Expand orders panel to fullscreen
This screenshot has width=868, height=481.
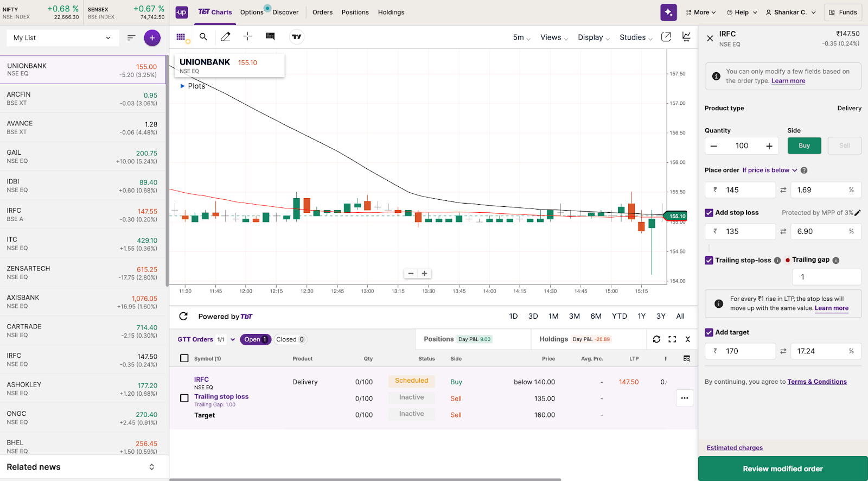[672, 339]
